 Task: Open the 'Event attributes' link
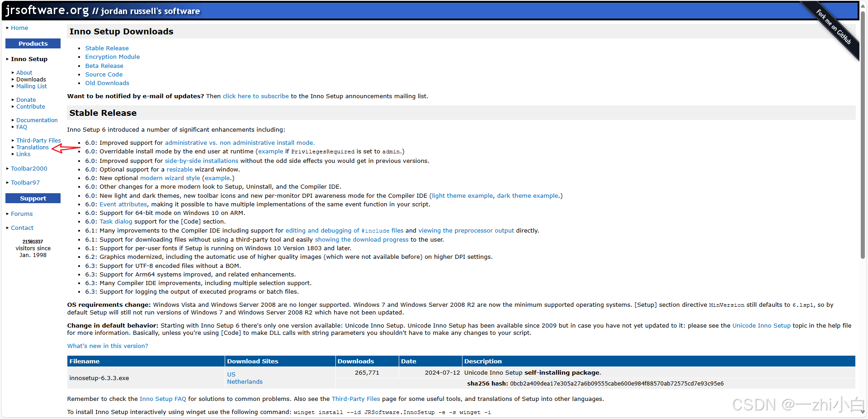123,205
